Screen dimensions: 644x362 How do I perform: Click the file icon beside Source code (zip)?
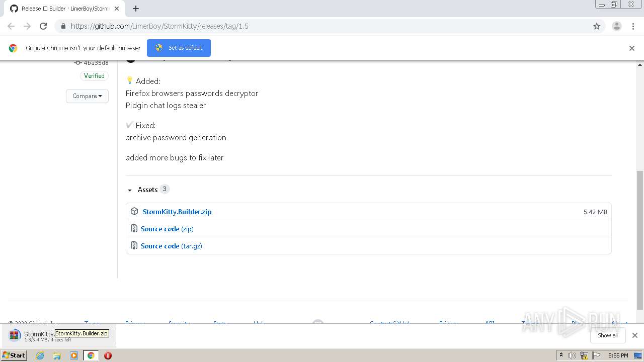pyautogui.click(x=134, y=229)
